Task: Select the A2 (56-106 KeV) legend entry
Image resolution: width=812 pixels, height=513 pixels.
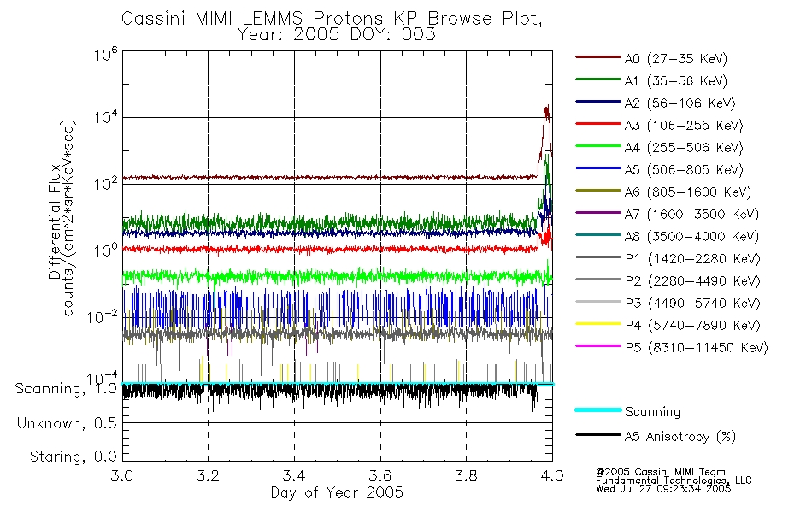Action: pyautogui.click(x=656, y=103)
